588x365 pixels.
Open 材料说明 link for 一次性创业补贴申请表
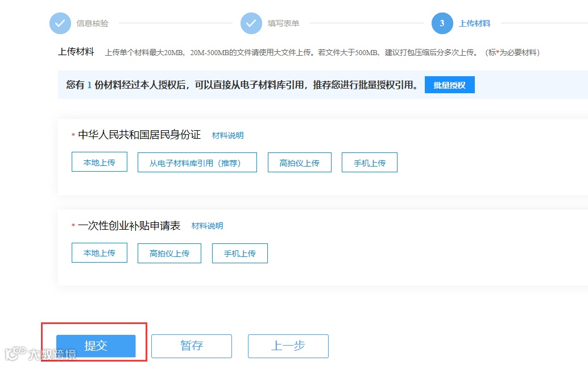coord(208,226)
